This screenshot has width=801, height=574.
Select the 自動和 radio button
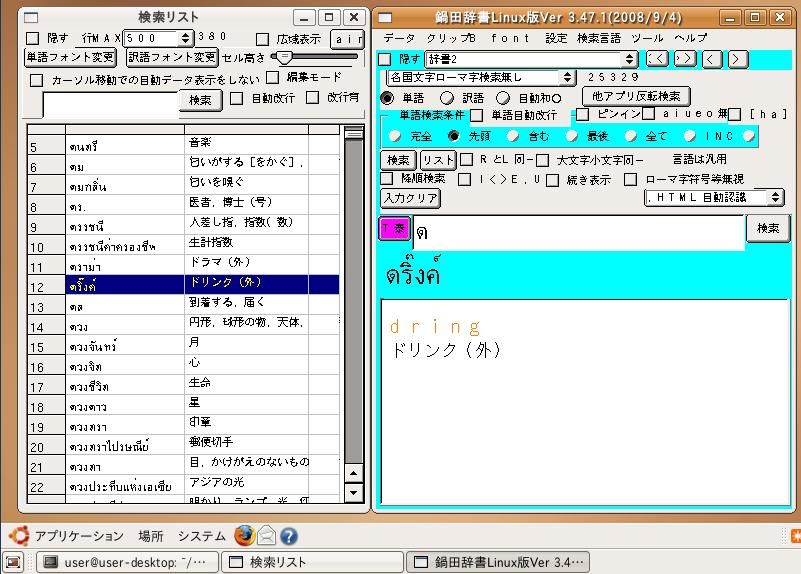(x=503, y=98)
